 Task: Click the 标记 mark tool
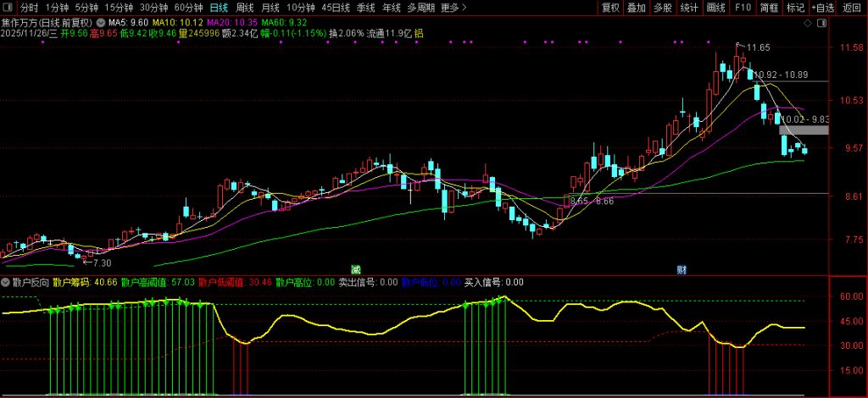click(795, 8)
